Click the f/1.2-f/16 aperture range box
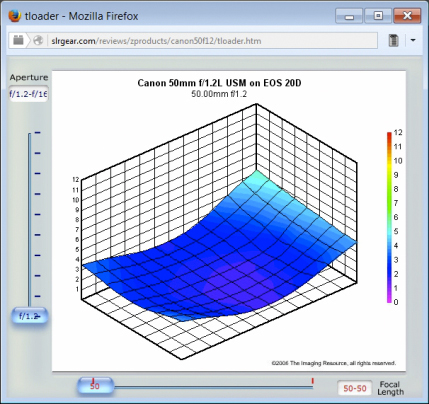The height and width of the screenshot is (404, 429). [x=29, y=94]
